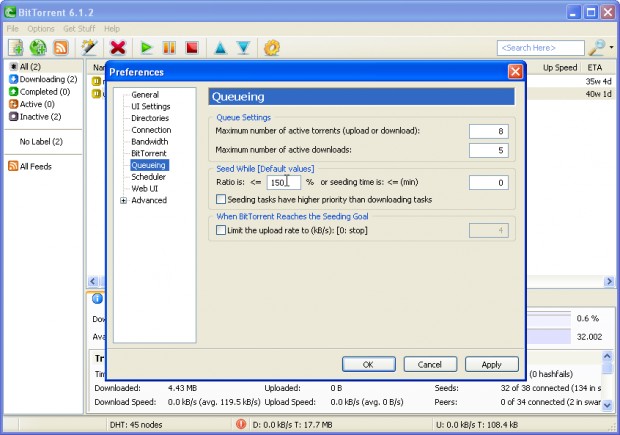Enable seeding tasks higher priority checkbox
The image size is (620, 435).
pos(221,199)
